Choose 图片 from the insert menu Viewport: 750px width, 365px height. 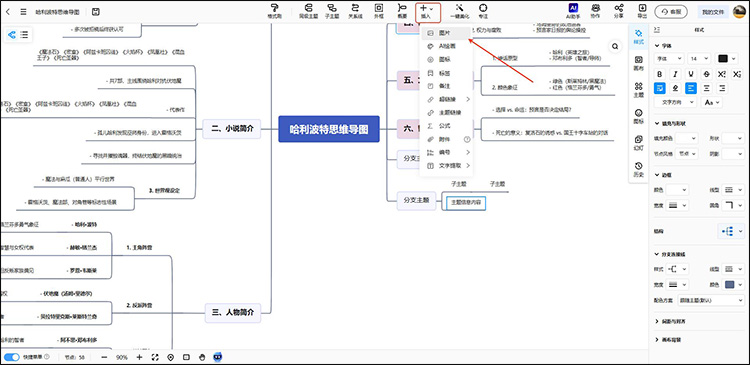pyautogui.click(x=446, y=33)
